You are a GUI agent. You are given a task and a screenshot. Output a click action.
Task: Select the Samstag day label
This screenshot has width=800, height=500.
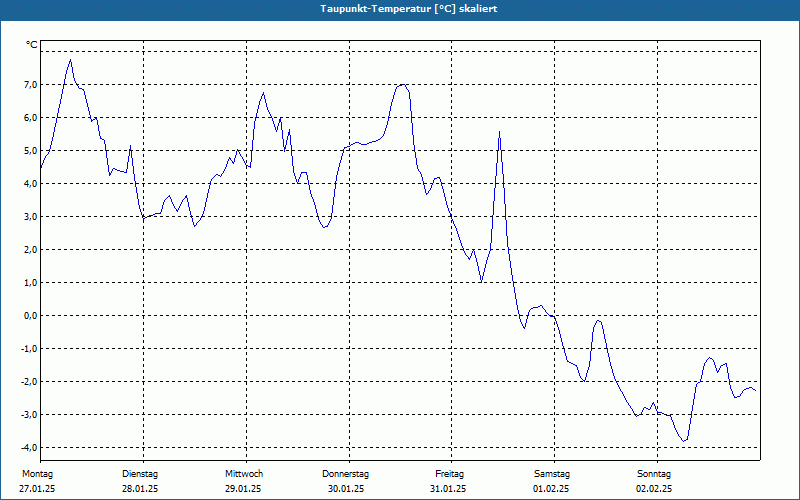coord(552,474)
